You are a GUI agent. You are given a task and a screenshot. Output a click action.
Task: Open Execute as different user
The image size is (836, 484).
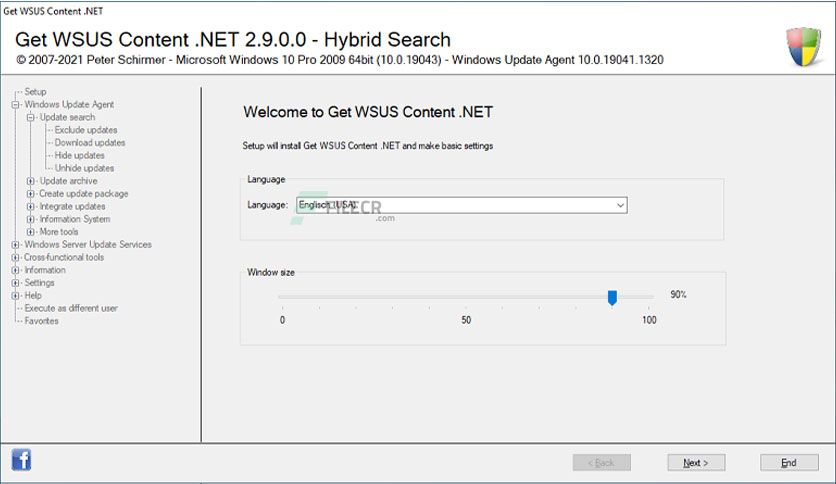pyautogui.click(x=71, y=309)
